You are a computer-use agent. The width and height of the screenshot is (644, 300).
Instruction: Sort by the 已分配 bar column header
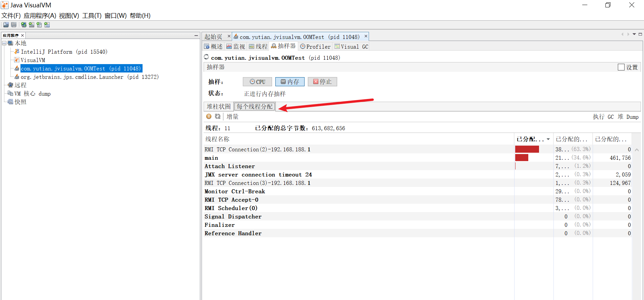[x=530, y=139]
